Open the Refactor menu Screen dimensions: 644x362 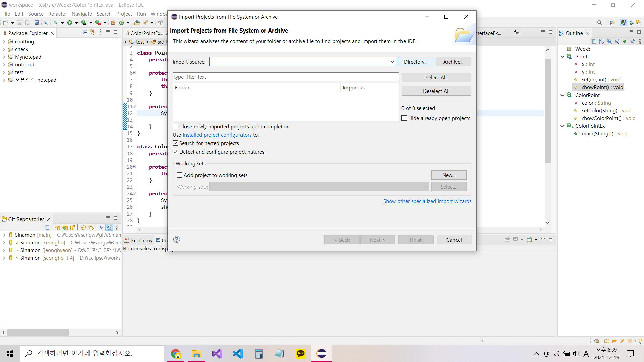coord(57,14)
